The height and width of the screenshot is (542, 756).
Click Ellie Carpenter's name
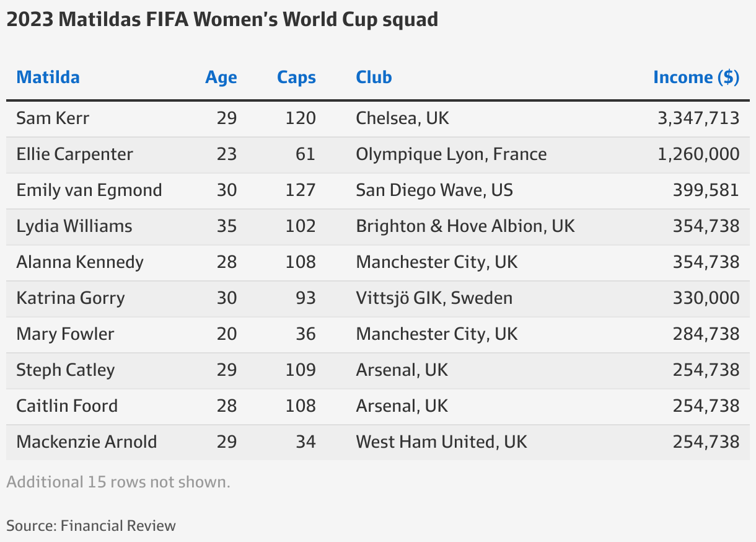click(74, 154)
